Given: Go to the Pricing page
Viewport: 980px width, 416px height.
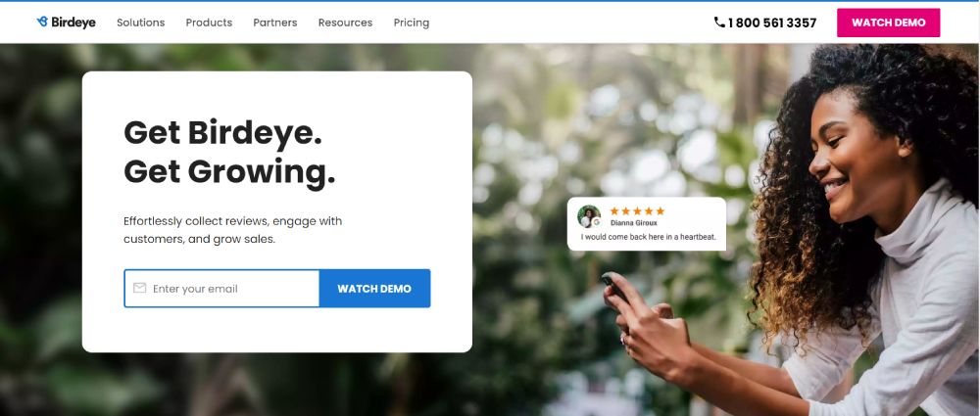Looking at the screenshot, I should (412, 23).
